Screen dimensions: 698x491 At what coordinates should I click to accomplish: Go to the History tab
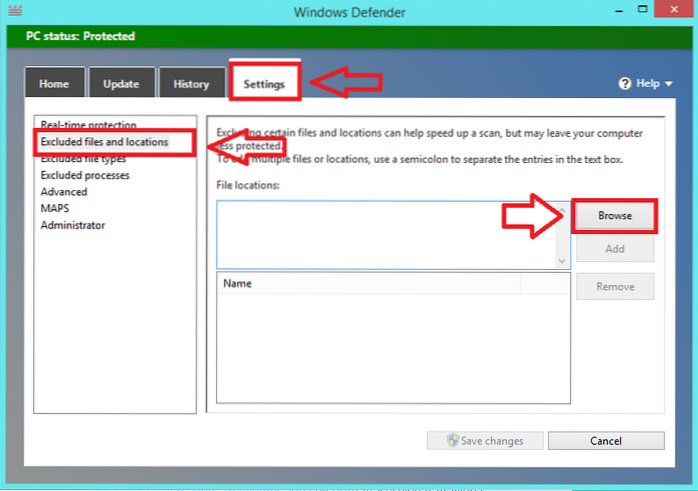click(x=191, y=84)
